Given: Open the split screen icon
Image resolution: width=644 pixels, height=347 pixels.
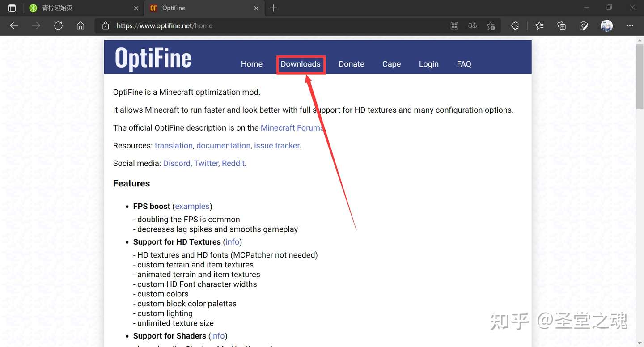Looking at the screenshot, I should tap(454, 25).
